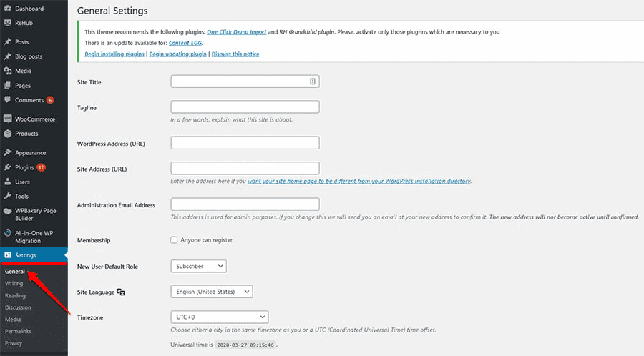Click the Comments pending count badge
The image size is (644, 356).
coord(50,100)
